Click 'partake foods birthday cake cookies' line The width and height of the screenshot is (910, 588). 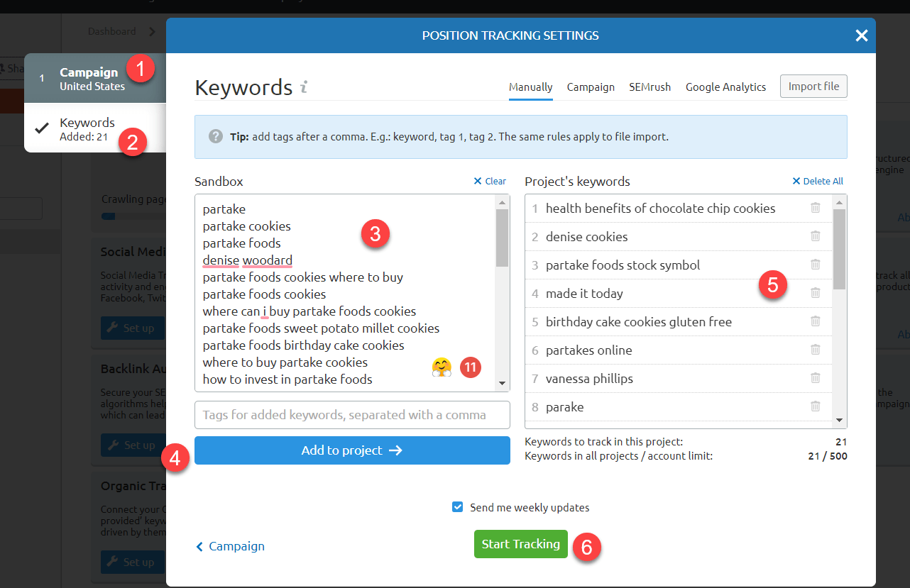[x=303, y=345]
